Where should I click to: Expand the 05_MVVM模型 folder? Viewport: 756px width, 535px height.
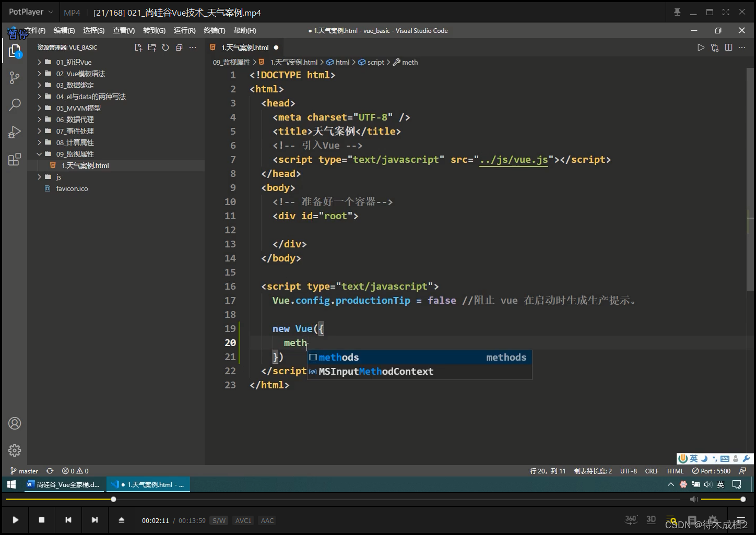pyautogui.click(x=116, y=108)
